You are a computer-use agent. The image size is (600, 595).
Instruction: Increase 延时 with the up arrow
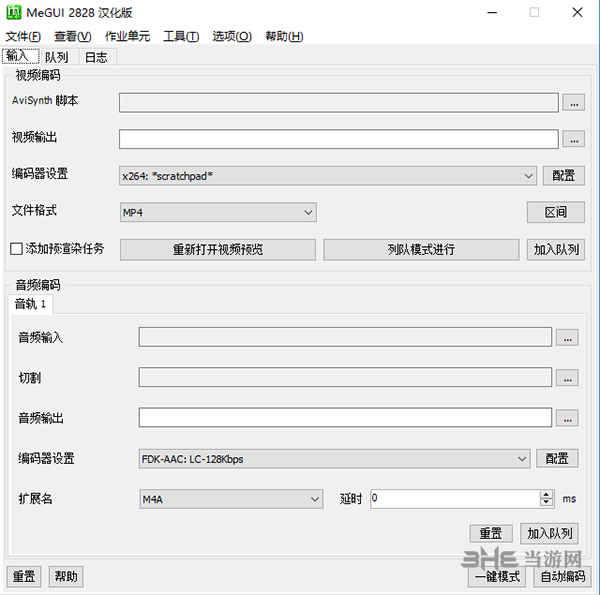click(546, 494)
